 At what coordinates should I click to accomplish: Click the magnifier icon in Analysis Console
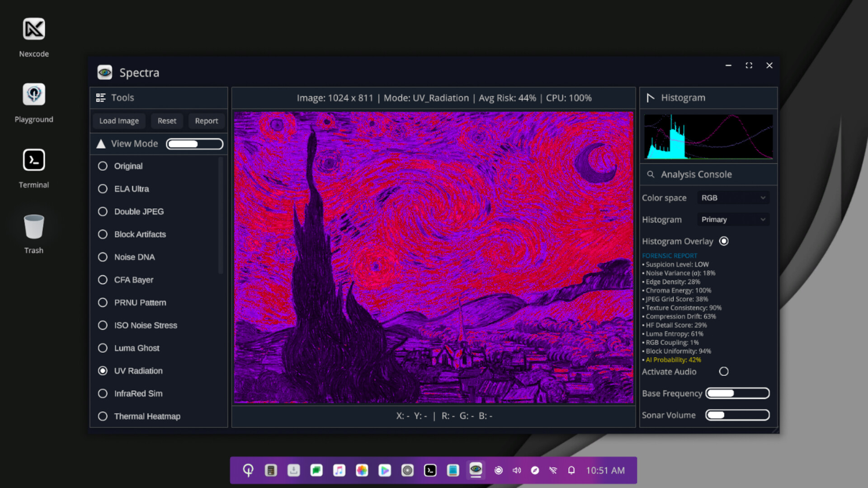651,174
